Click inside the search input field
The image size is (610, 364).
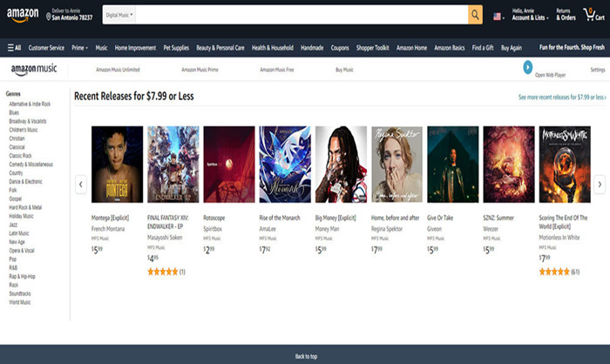(x=302, y=15)
